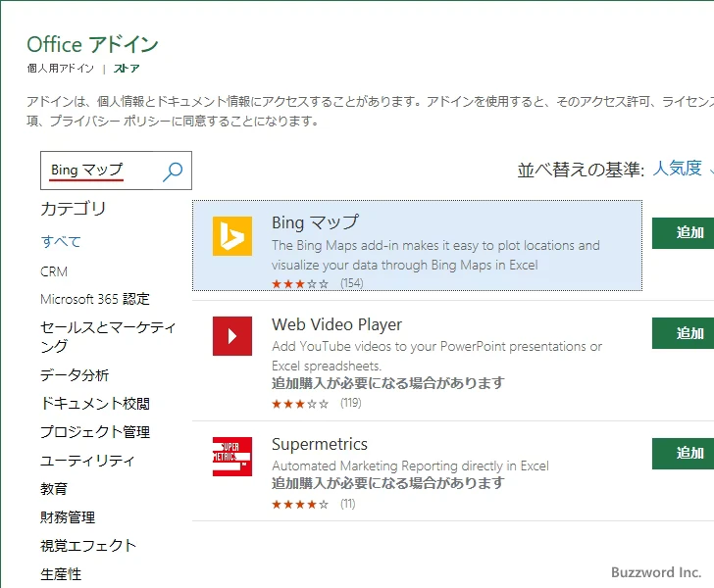Click the Supermetrics logo icon
714x588 pixels.
(232, 457)
